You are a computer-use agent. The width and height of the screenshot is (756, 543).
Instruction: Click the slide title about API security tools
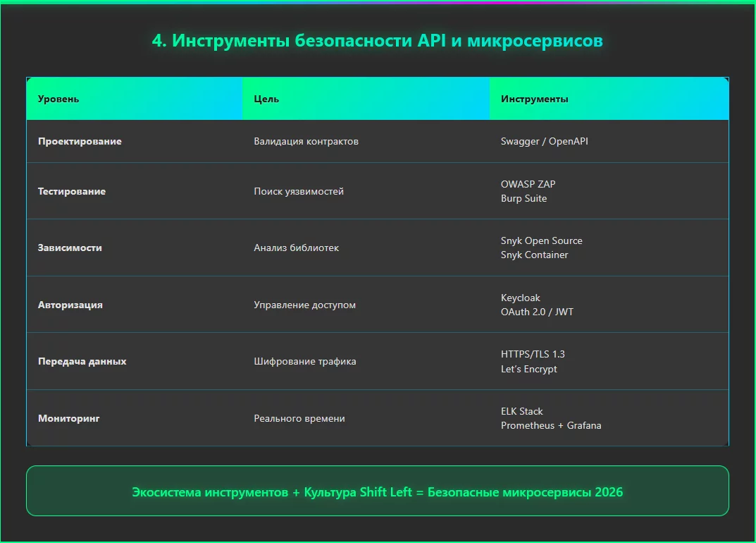[378, 41]
